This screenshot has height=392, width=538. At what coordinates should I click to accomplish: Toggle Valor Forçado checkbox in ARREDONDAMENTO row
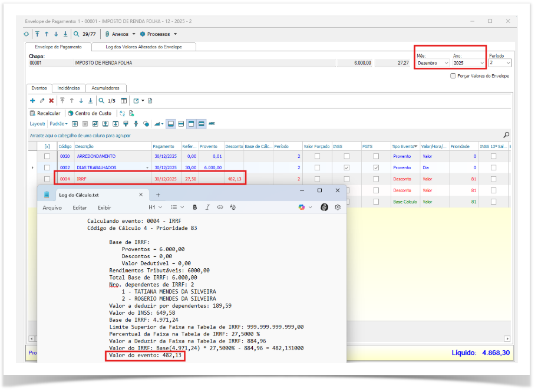click(x=317, y=156)
